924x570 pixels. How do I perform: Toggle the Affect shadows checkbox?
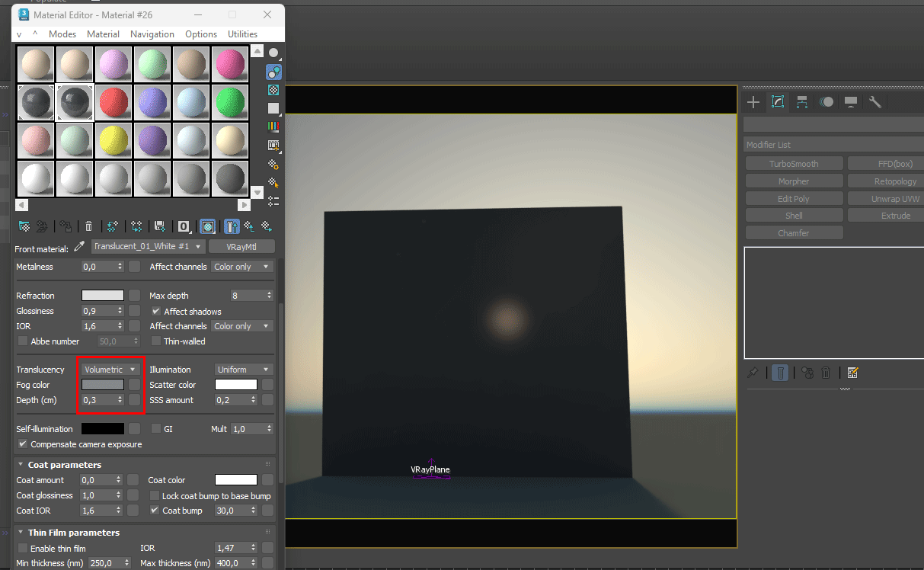click(x=156, y=311)
